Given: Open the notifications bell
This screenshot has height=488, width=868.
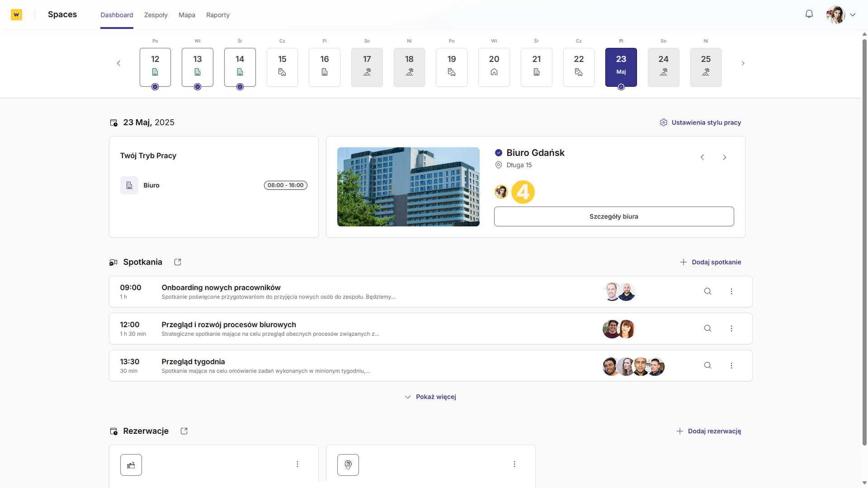Looking at the screenshot, I should 809,14.
